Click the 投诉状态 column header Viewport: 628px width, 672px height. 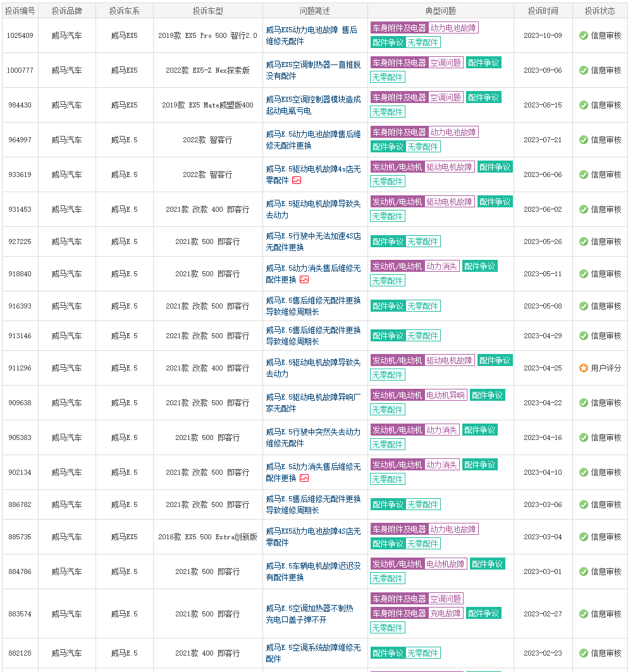(x=600, y=11)
